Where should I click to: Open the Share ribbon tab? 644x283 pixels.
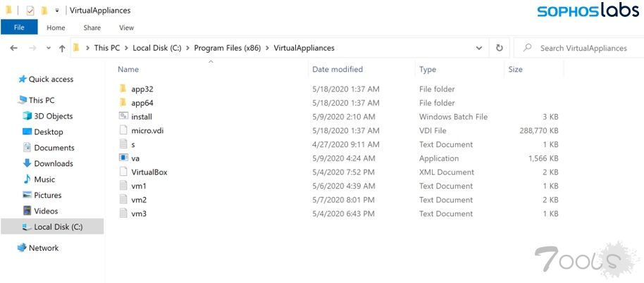pos(92,27)
